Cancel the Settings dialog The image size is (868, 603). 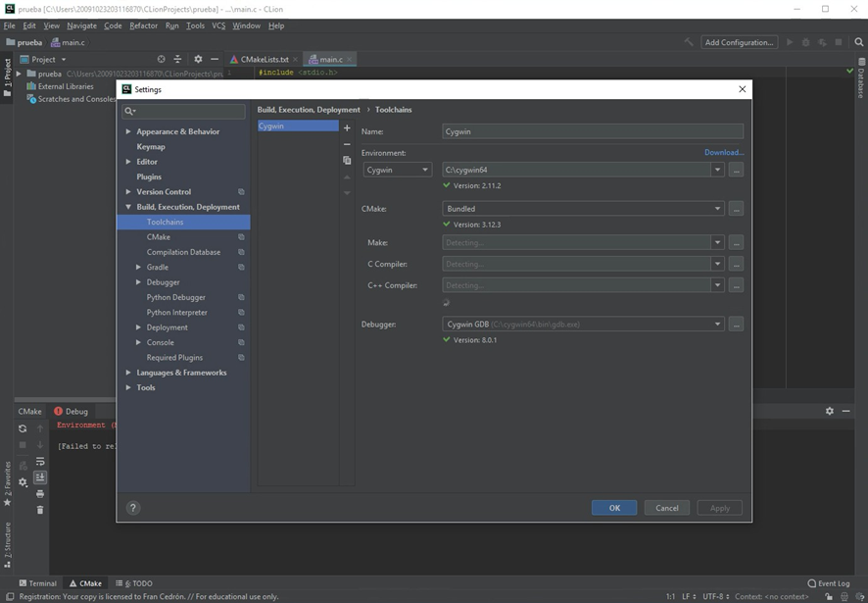[x=666, y=508]
